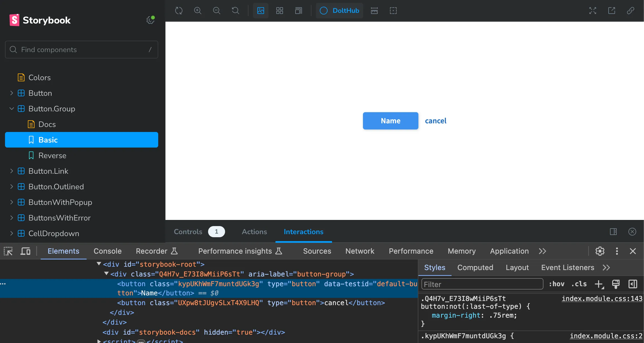Viewport: 644px width, 343px height.
Task: Open canvas in a new tab
Action: point(611,11)
